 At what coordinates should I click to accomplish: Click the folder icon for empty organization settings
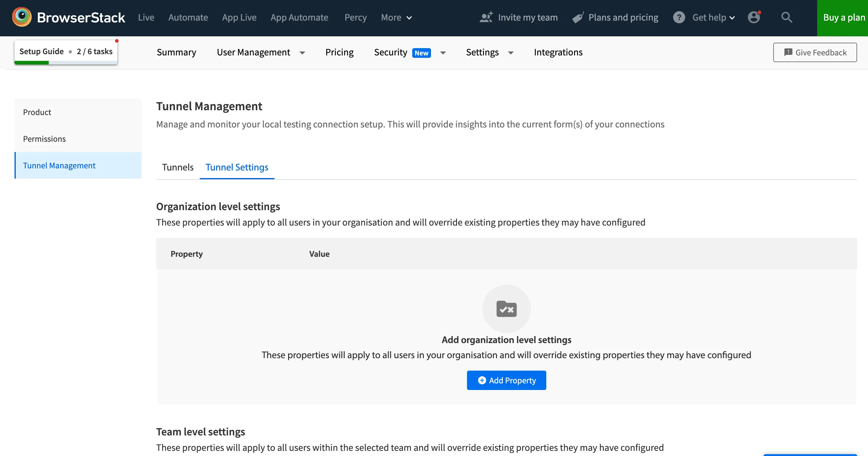(x=506, y=309)
